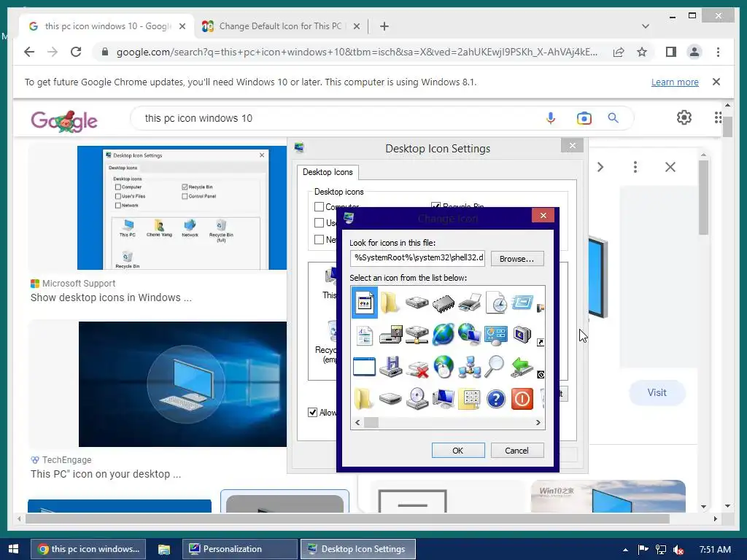Screen dimensions: 747x560
Task: Toggle the Computer desktop icon checkbox
Action: pyautogui.click(x=320, y=206)
